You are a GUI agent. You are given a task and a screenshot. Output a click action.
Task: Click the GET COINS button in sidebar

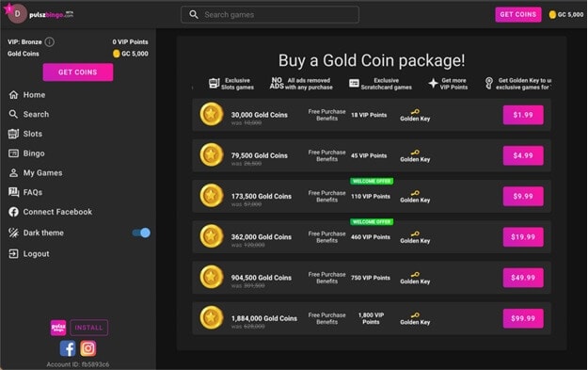(78, 72)
